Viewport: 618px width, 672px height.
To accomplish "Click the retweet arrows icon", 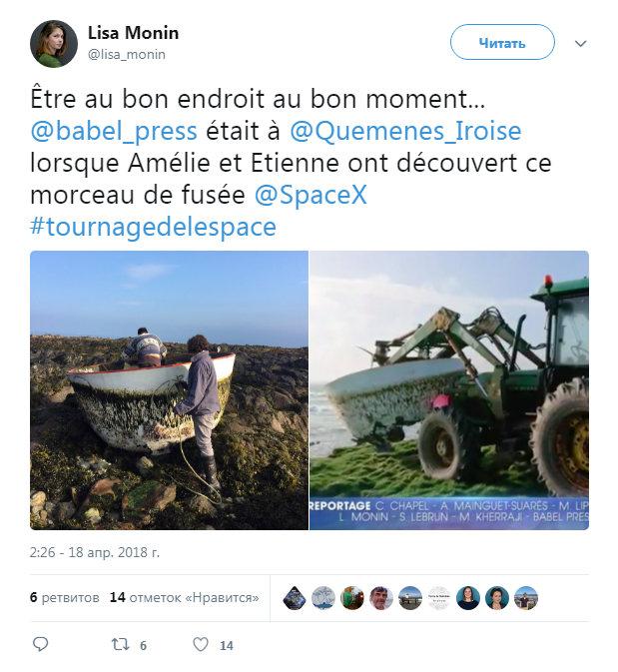I will 121,644.
